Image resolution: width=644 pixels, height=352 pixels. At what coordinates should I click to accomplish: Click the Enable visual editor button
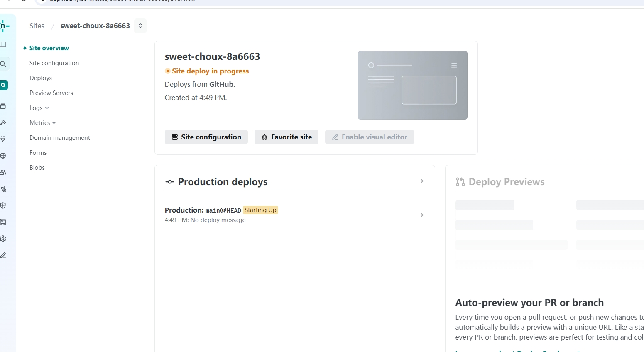pyautogui.click(x=370, y=137)
